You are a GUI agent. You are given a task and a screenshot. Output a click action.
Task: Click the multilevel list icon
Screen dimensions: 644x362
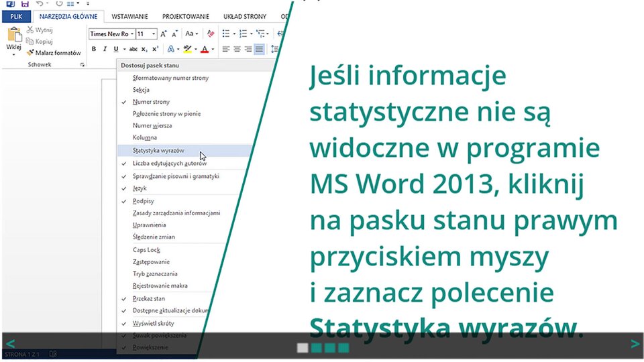coord(260,34)
